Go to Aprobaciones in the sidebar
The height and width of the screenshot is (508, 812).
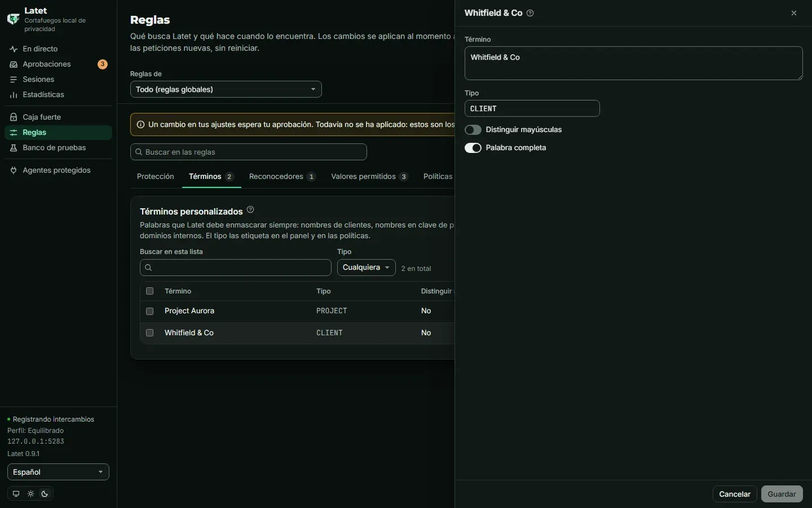tap(58, 64)
